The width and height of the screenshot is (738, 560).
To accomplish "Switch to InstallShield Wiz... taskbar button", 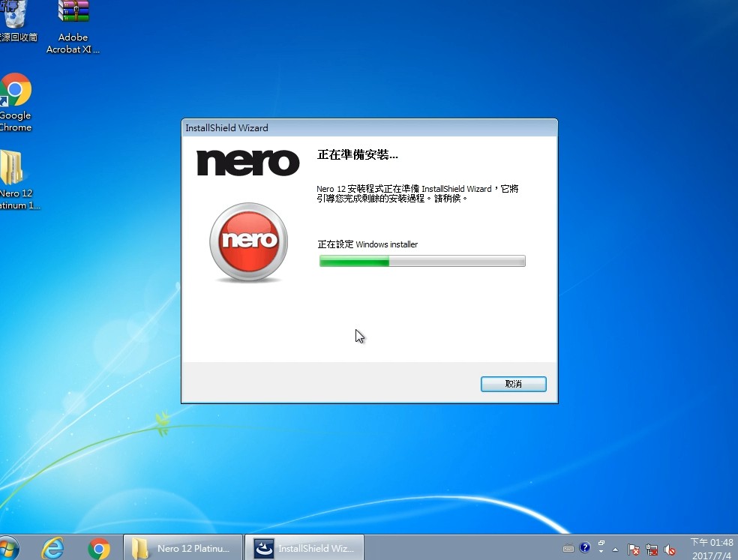I will 304,548.
